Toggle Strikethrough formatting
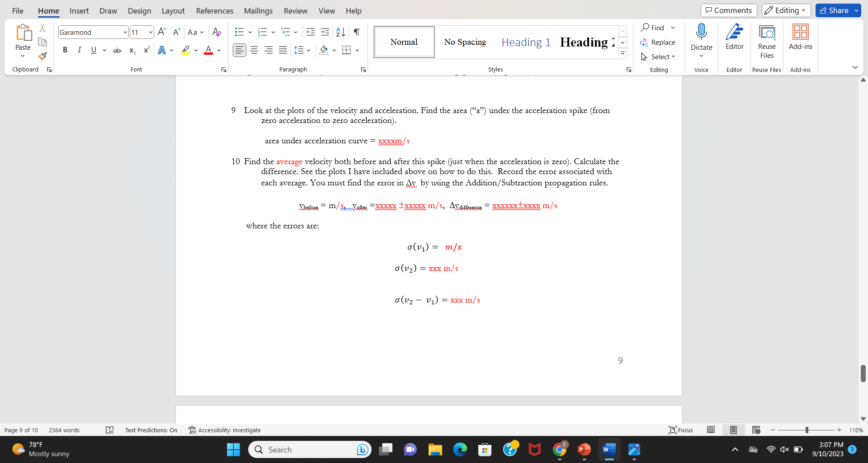The image size is (868, 463). point(117,50)
